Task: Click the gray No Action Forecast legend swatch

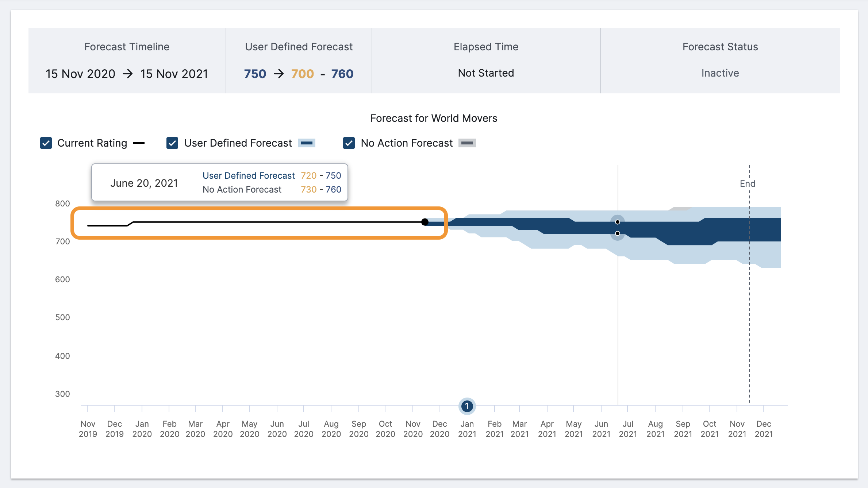Action: click(466, 143)
